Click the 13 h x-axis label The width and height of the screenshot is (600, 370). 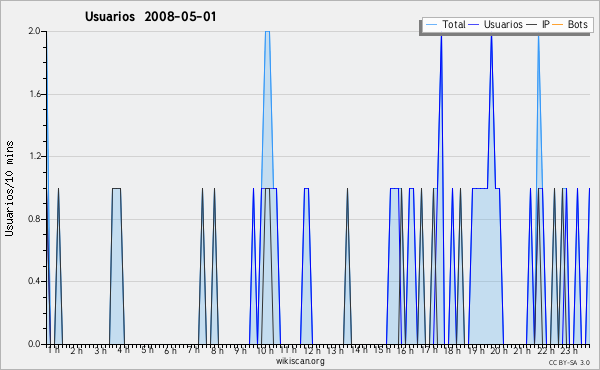click(x=335, y=350)
